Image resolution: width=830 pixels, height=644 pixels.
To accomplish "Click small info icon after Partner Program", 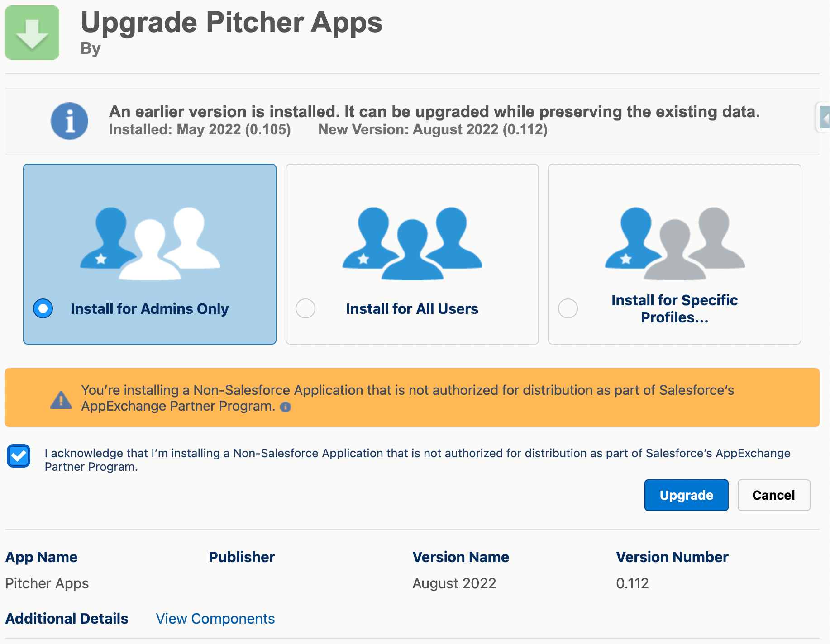I will point(286,407).
